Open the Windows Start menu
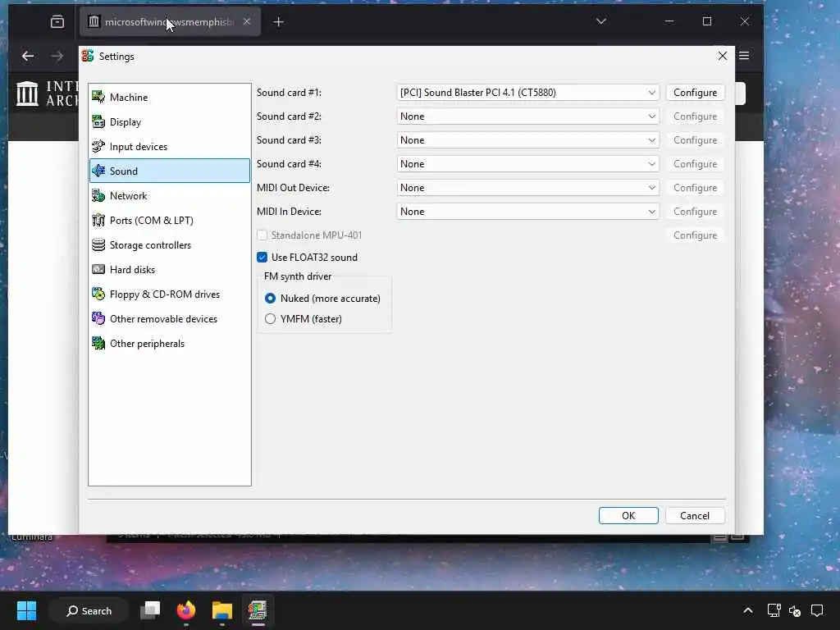Screen dimensions: 840x630 26,610
